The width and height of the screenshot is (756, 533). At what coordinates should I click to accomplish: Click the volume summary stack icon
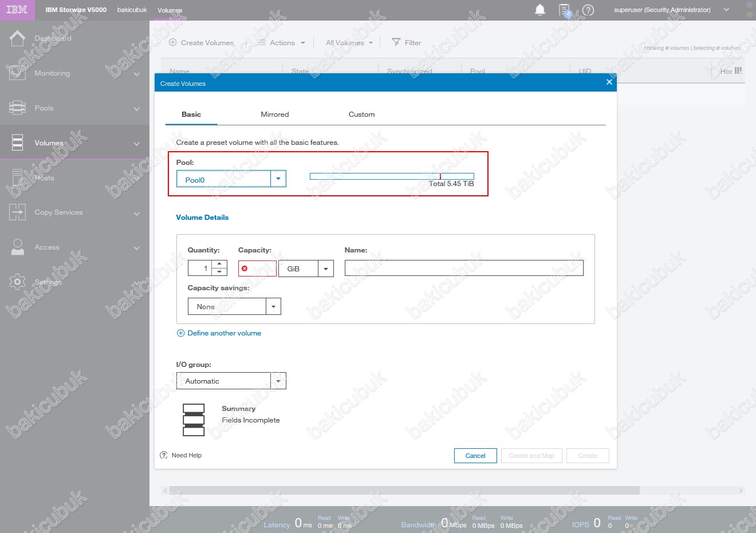[194, 420]
